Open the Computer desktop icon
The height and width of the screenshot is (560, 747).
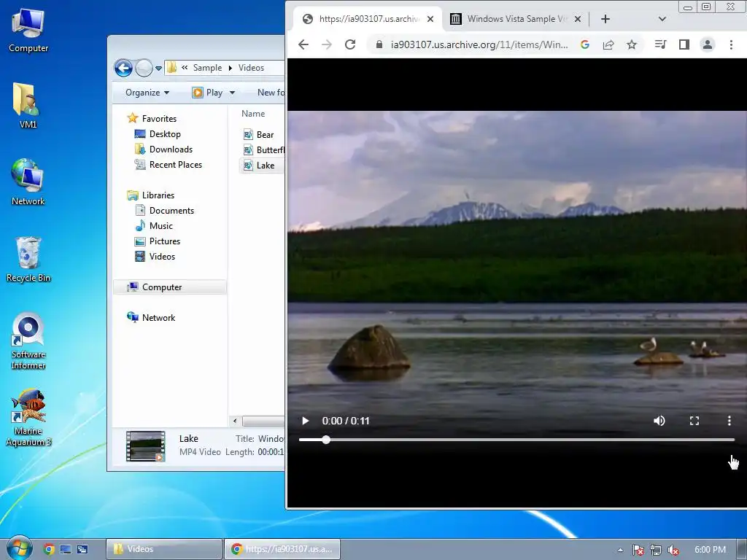28,30
